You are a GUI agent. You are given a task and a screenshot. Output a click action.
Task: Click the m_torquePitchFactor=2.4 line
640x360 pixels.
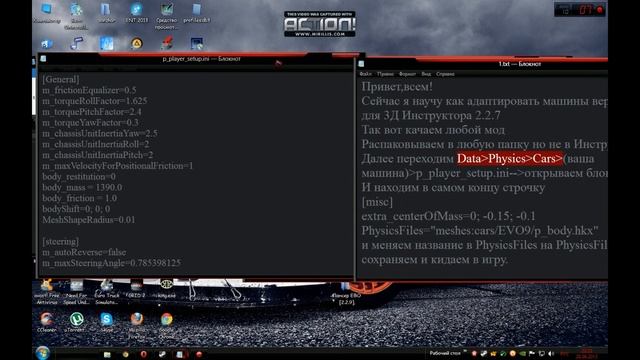[x=91, y=112]
